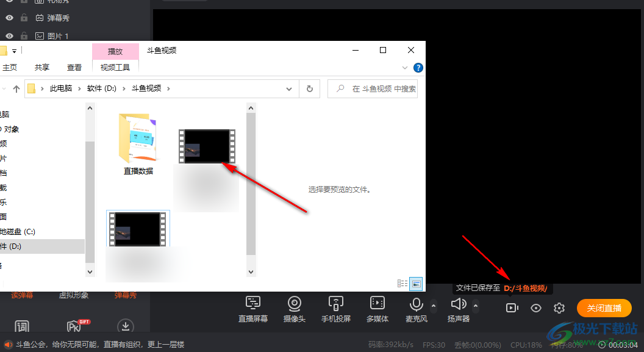Toggle the lock on 弹幕秀 layer
Image resolution: width=644 pixels, height=352 pixels.
24,18
